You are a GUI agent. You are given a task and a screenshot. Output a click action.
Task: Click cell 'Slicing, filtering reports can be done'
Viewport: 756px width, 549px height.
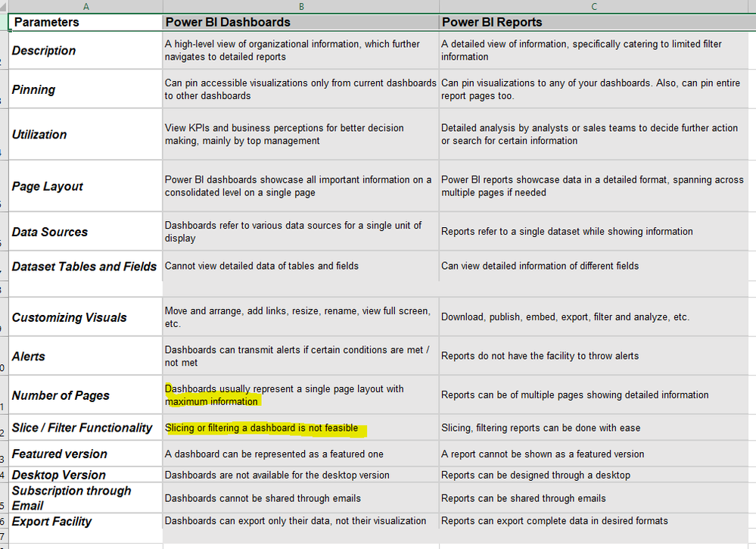pos(594,427)
